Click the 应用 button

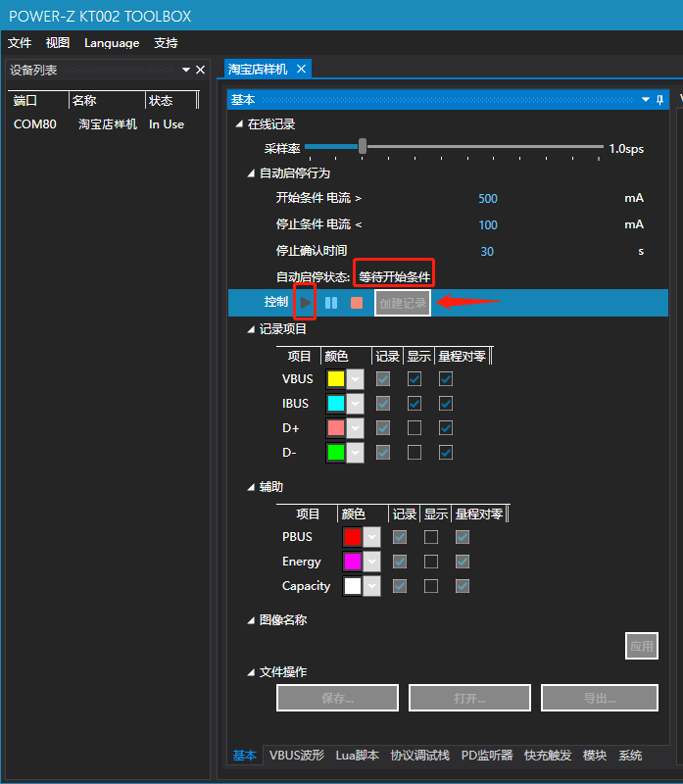(642, 646)
